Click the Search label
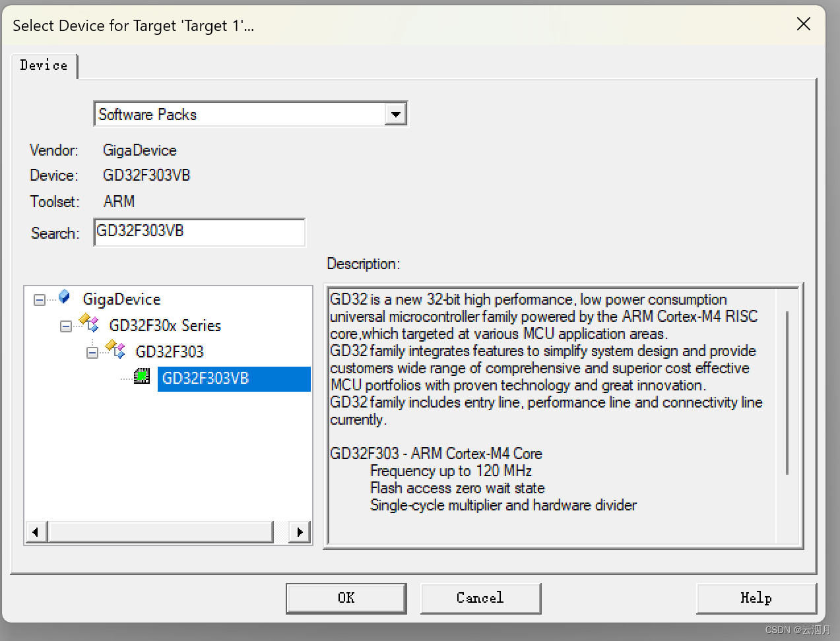Image resolution: width=840 pixels, height=641 pixels. pyautogui.click(x=55, y=233)
